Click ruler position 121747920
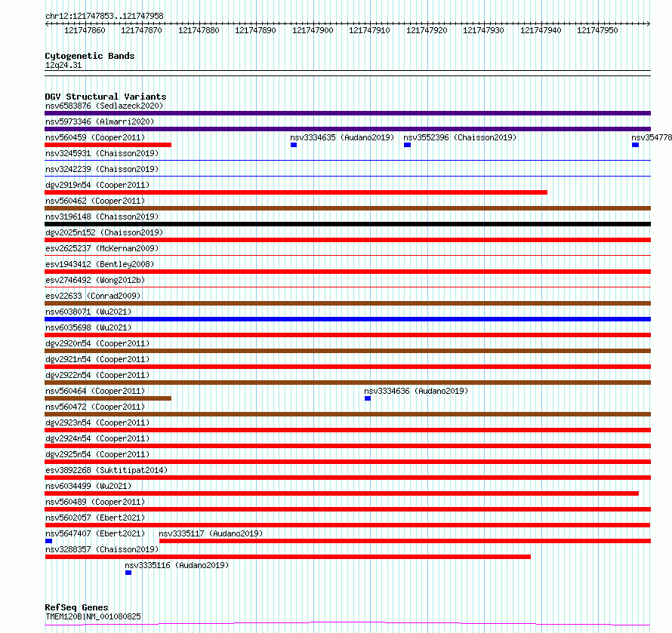672x633 pixels. 427,30
